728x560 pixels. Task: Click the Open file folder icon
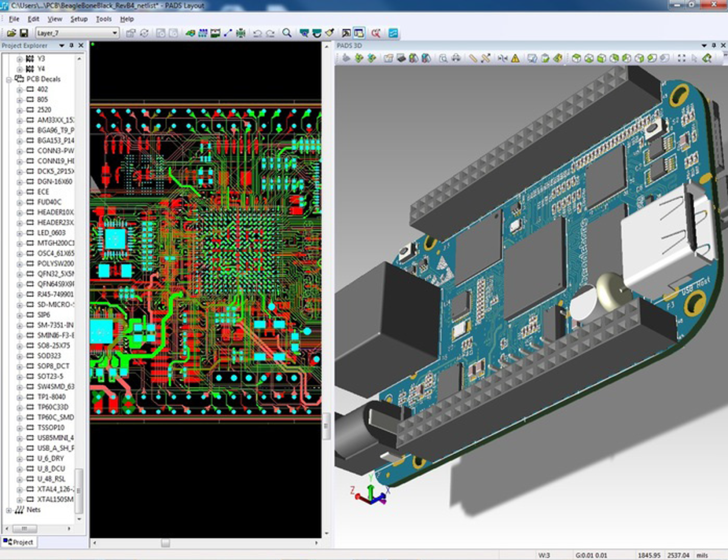(11, 33)
